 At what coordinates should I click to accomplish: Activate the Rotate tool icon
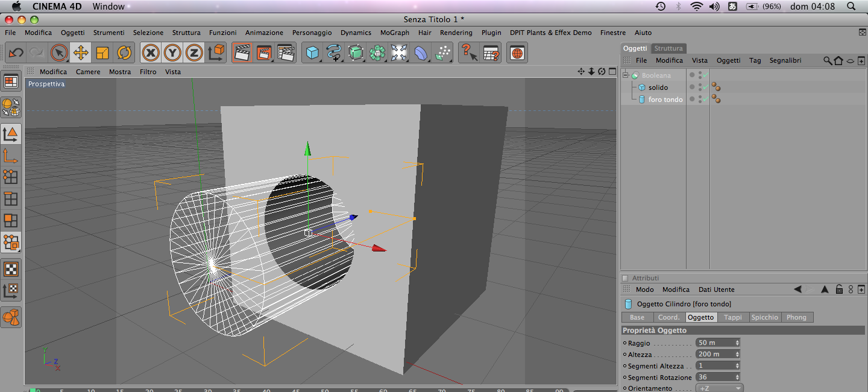pos(124,53)
